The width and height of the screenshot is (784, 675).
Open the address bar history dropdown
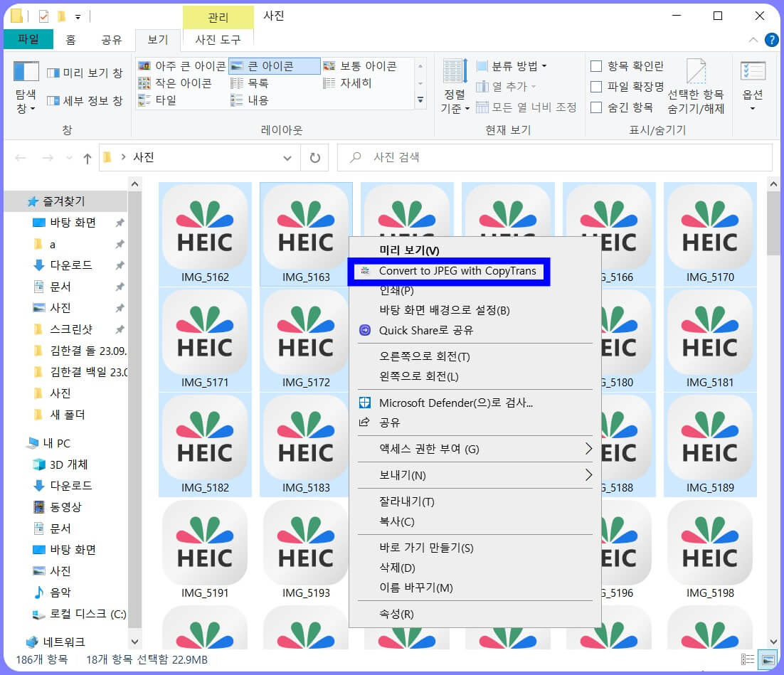[x=287, y=158]
